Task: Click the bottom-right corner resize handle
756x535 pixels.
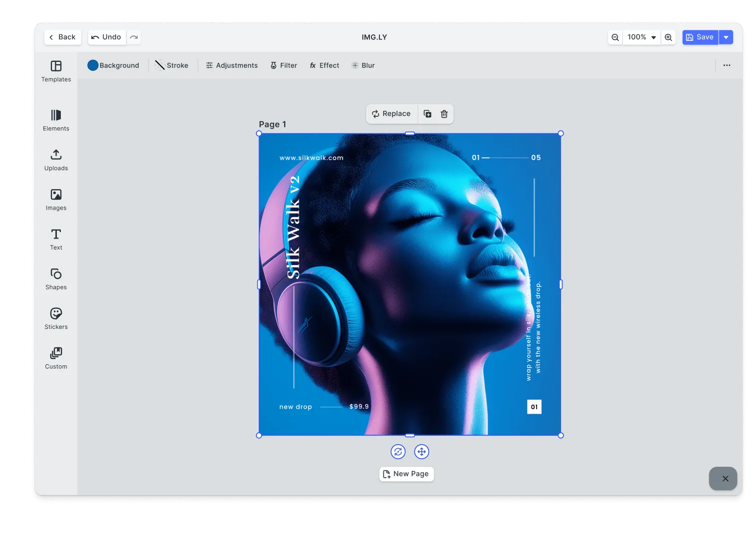Action: 561,436
